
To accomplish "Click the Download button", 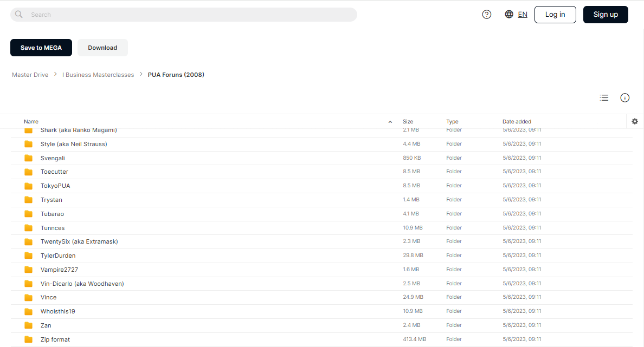I will click(102, 48).
